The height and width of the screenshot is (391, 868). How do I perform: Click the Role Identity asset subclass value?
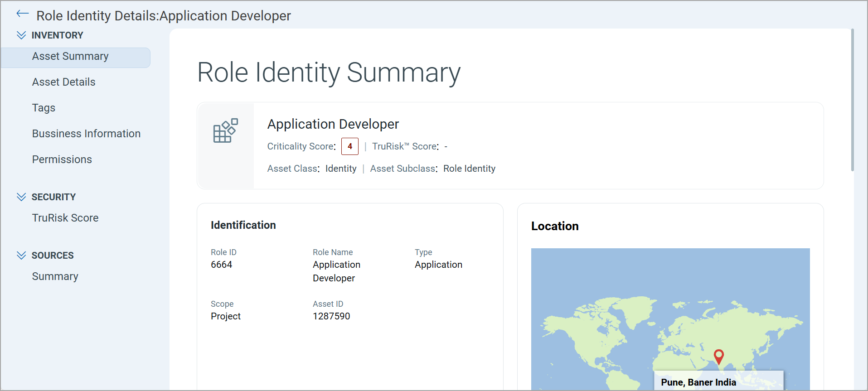[469, 169]
